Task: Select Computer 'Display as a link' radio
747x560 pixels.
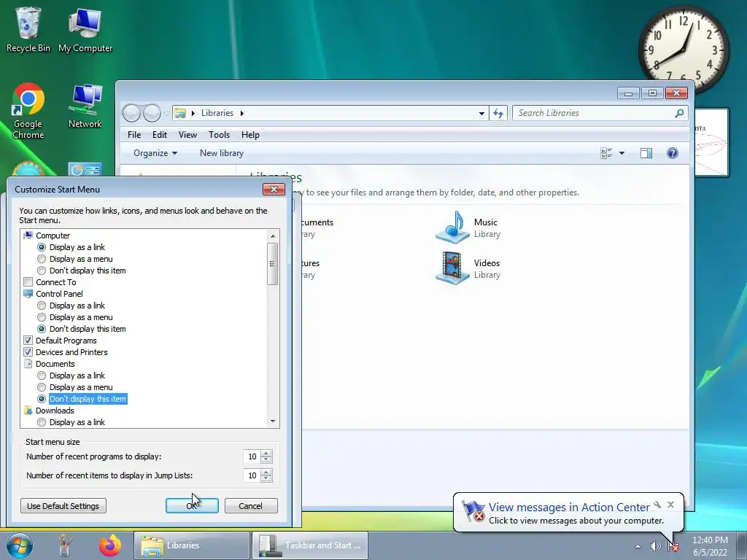Action: (x=42, y=247)
